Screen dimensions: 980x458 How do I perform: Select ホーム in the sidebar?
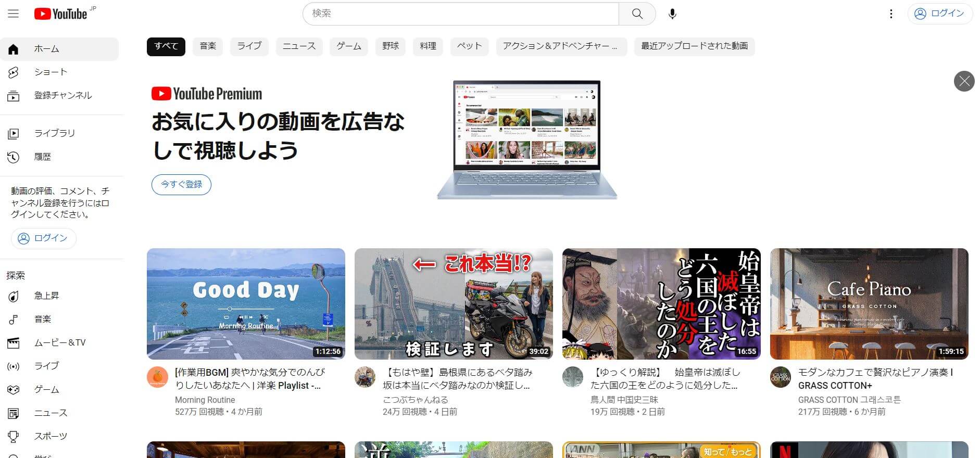(x=59, y=49)
